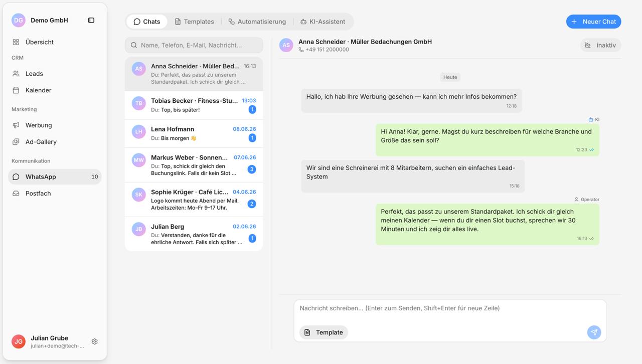Click the SK avatar of Sophie Krüger

(139, 195)
